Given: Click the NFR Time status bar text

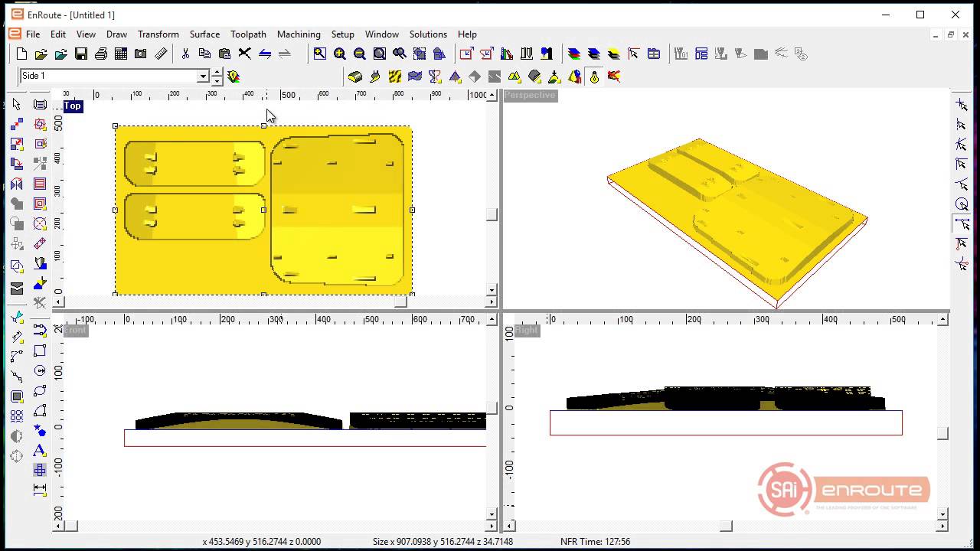Looking at the screenshot, I should [595, 542].
